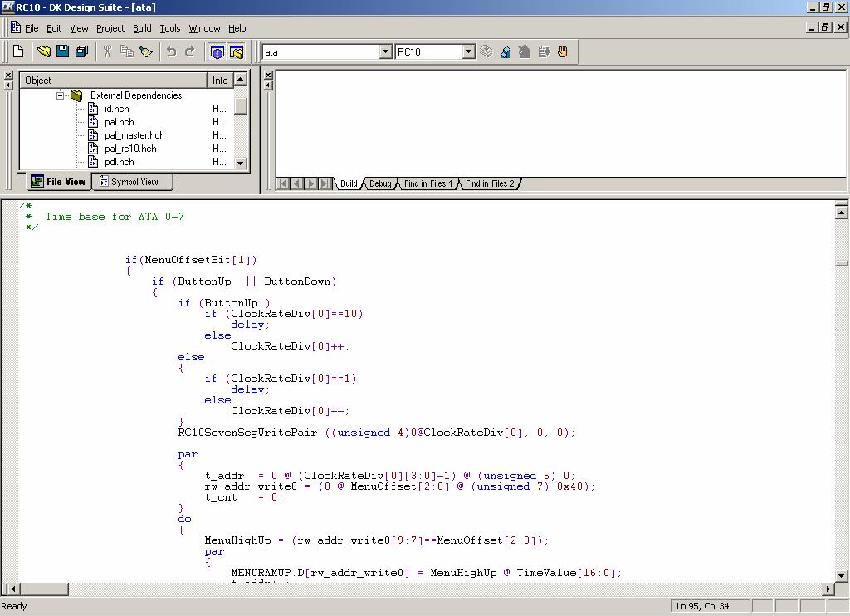
Task: Click the code editor scroll up arrow
Action: click(842, 213)
